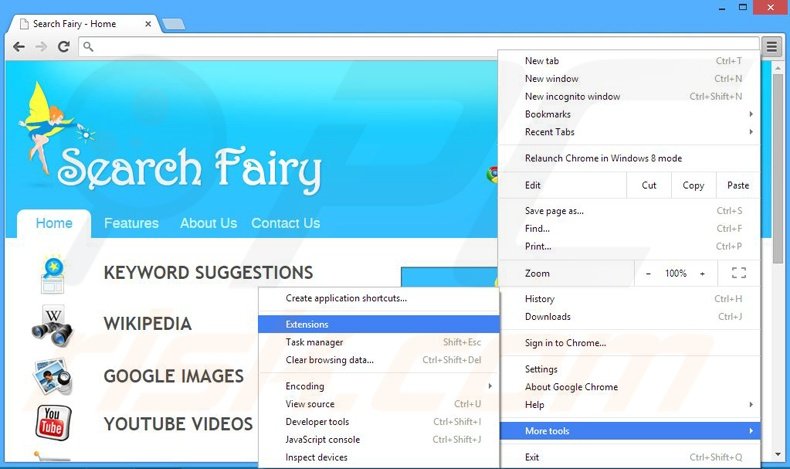Open About Google Chrome
This screenshot has height=469, width=790.
629,387
